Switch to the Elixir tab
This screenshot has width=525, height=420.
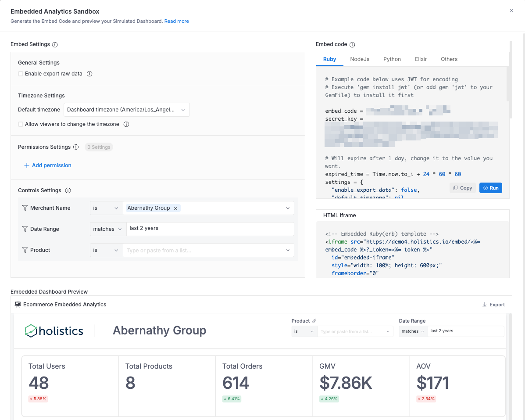pos(421,59)
